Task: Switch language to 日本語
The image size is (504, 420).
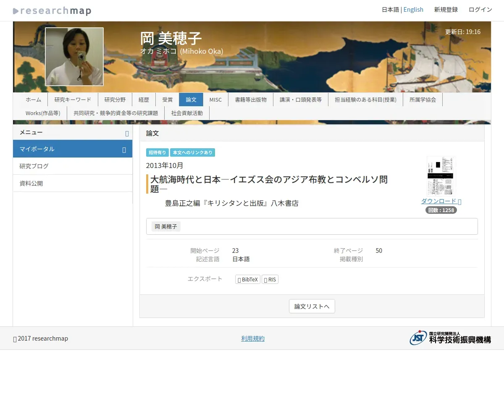Action: [390, 9]
